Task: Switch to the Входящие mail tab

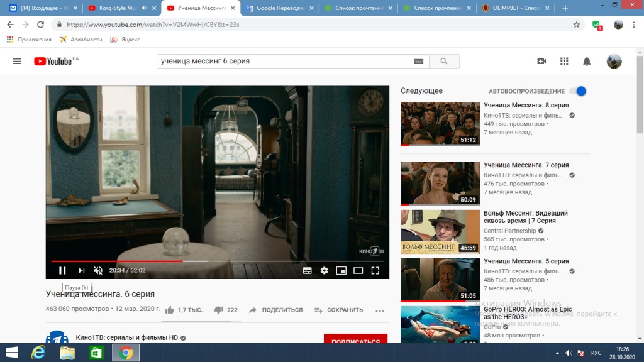Action: tap(44, 8)
